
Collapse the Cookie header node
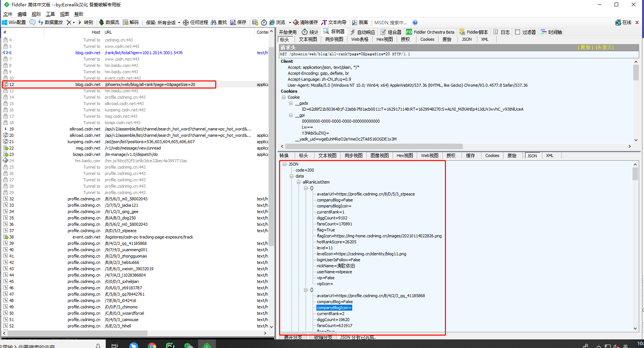tap(284, 97)
